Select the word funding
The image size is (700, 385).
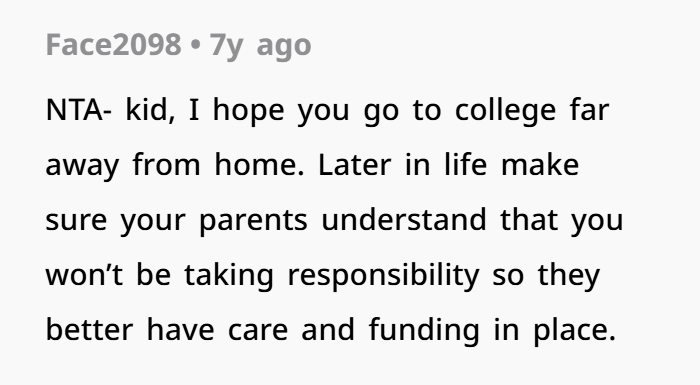point(424,331)
